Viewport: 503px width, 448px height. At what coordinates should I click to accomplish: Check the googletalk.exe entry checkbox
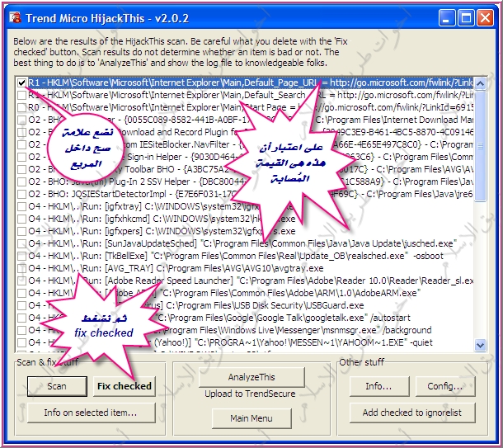click(21, 318)
